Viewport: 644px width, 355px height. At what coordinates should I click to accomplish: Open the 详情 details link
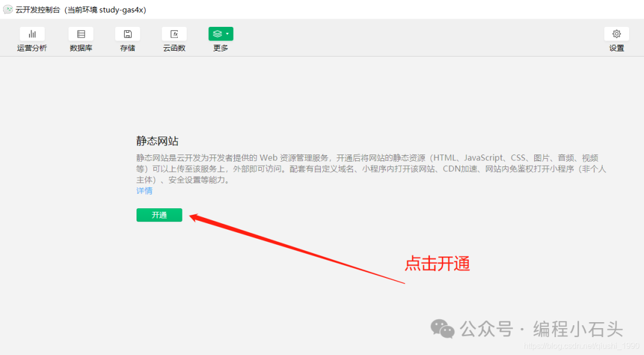pos(144,191)
